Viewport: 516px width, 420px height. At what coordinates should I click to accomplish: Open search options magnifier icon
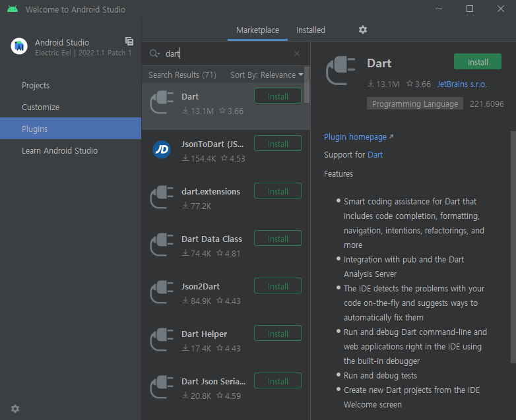(x=154, y=53)
